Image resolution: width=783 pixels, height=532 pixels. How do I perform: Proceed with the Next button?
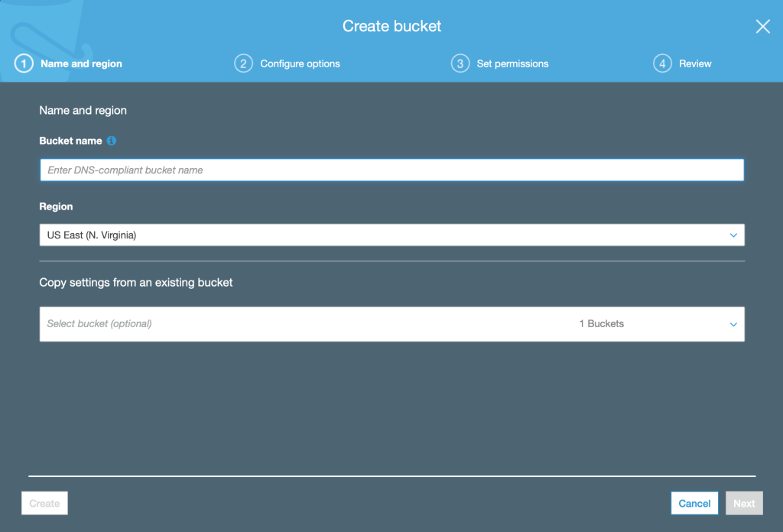(x=744, y=503)
